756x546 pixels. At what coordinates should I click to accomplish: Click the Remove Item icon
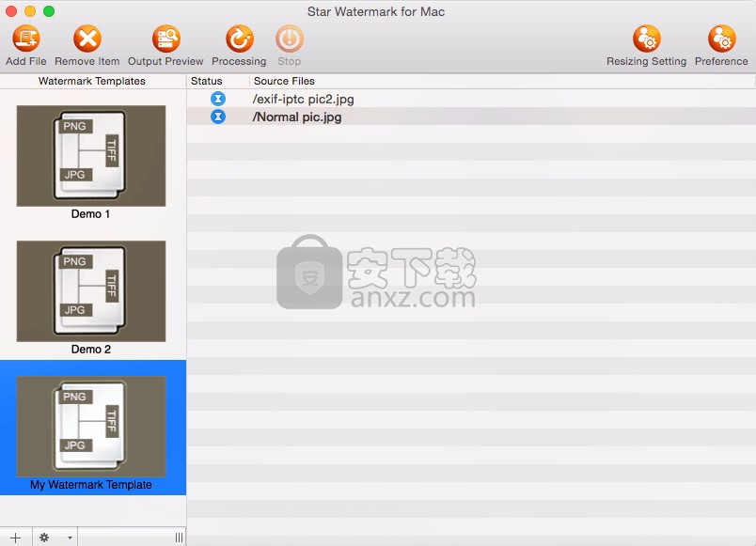(87, 39)
